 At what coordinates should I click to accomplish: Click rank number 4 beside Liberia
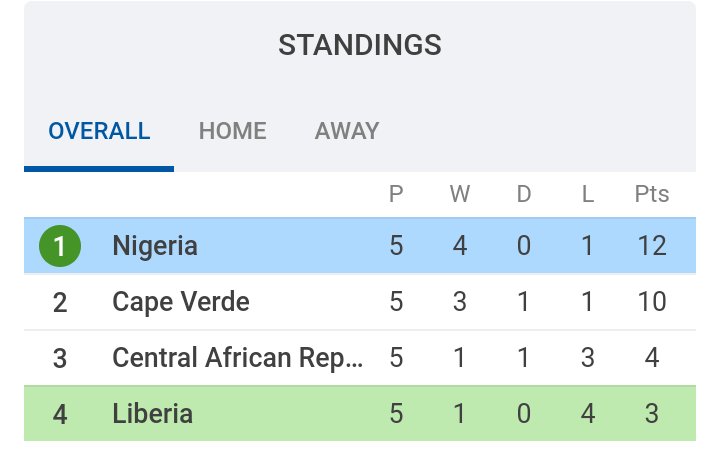coord(60,414)
